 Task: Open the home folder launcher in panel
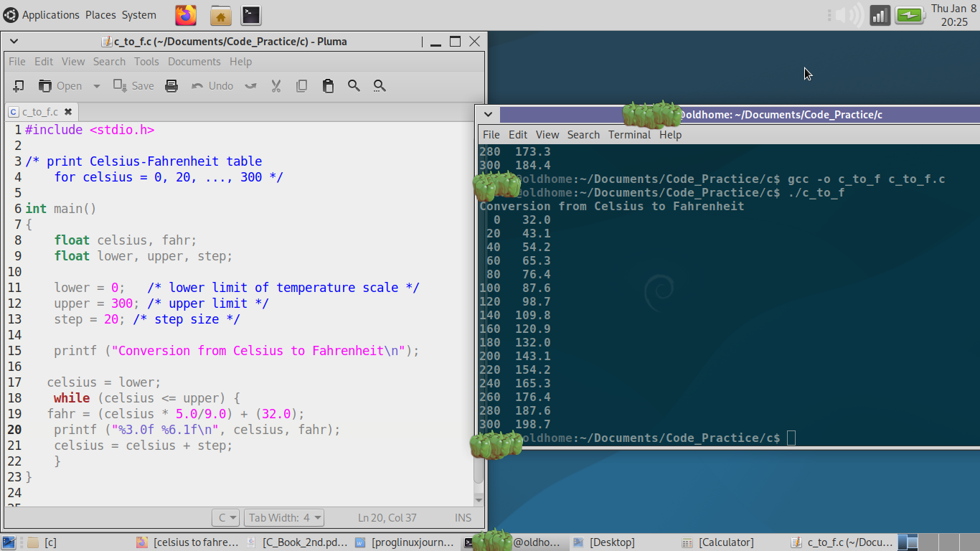click(221, 15)
